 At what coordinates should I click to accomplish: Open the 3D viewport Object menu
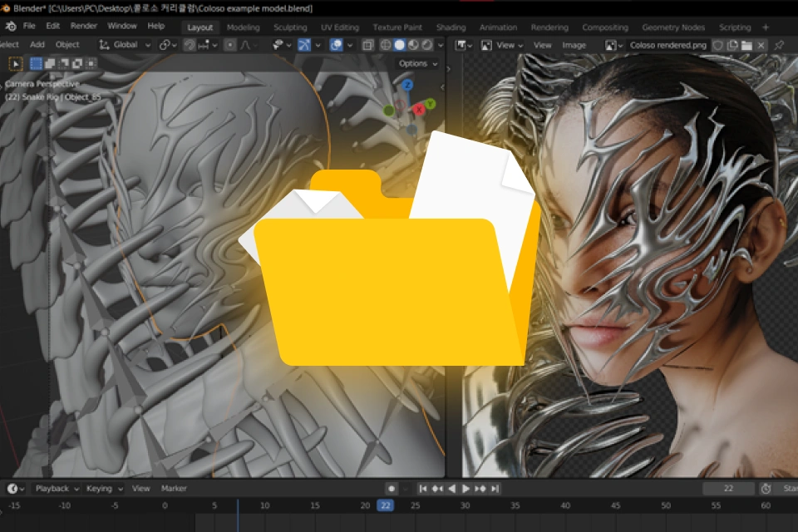tap(67, 45)
